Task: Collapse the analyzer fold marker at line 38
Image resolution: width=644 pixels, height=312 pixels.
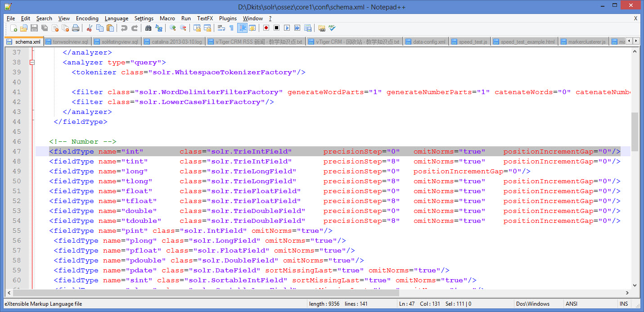Action: click(32, 63)
